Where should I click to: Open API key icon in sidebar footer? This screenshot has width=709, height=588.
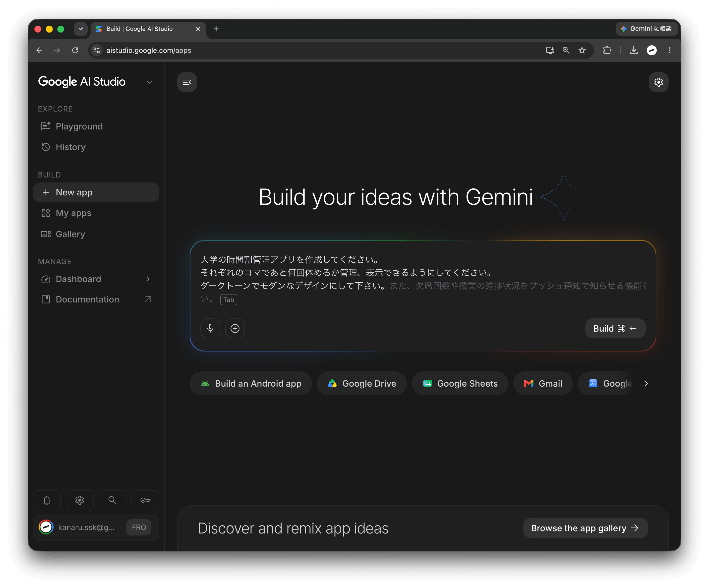pos(145,500)
